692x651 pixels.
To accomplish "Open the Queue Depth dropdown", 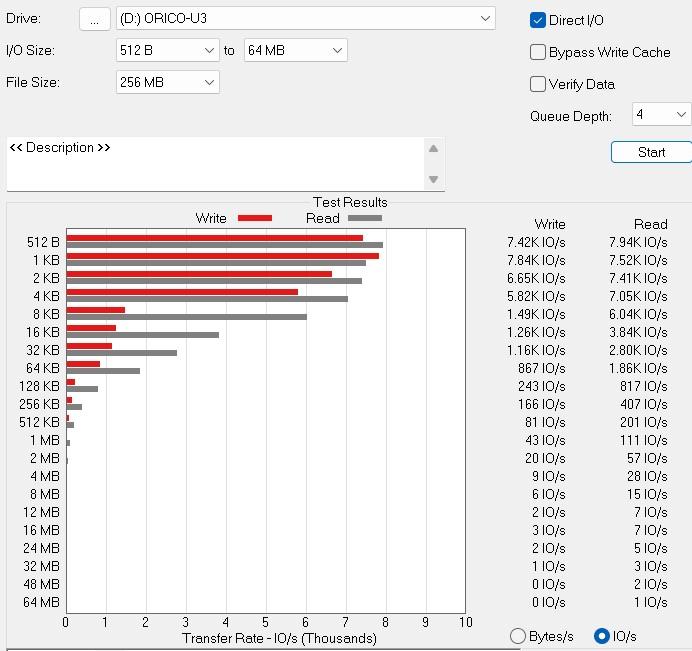I will pyautogui.click(x=661, y=114).
